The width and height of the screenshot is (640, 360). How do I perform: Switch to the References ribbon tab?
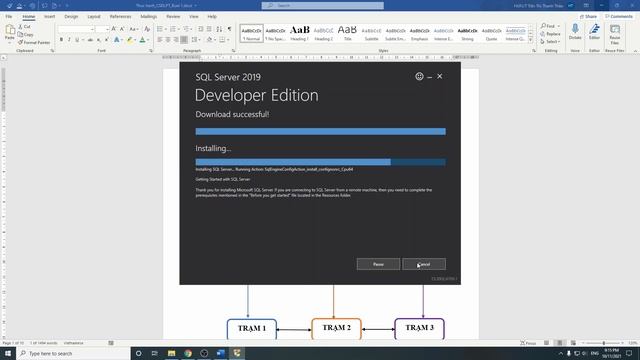(120, 16)
